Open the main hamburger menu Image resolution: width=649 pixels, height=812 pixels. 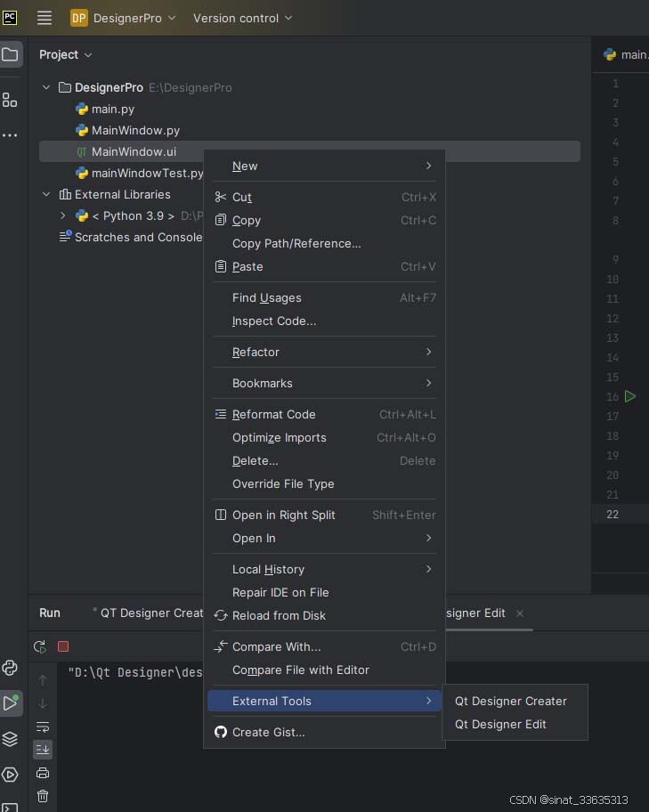[45, 18]
